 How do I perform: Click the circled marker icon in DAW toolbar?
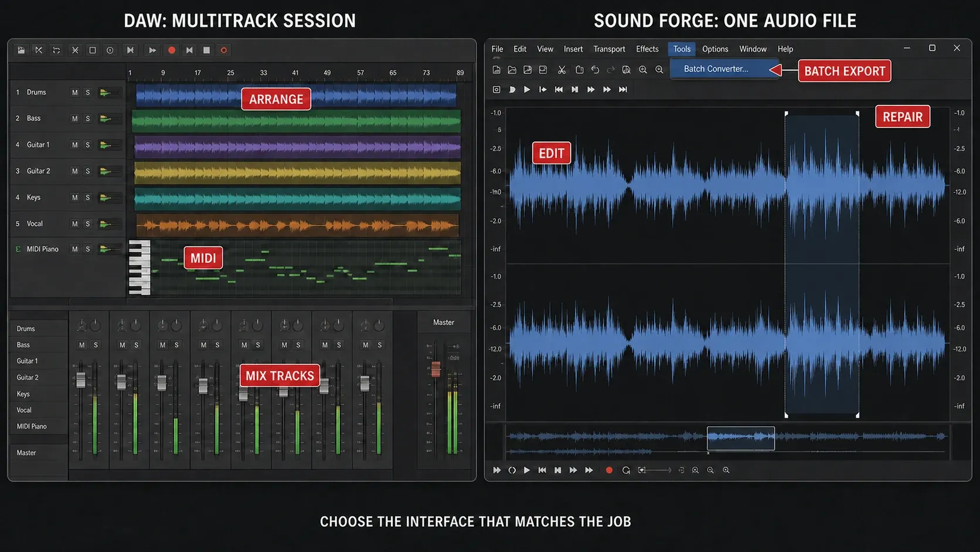(x=110, y=50)
